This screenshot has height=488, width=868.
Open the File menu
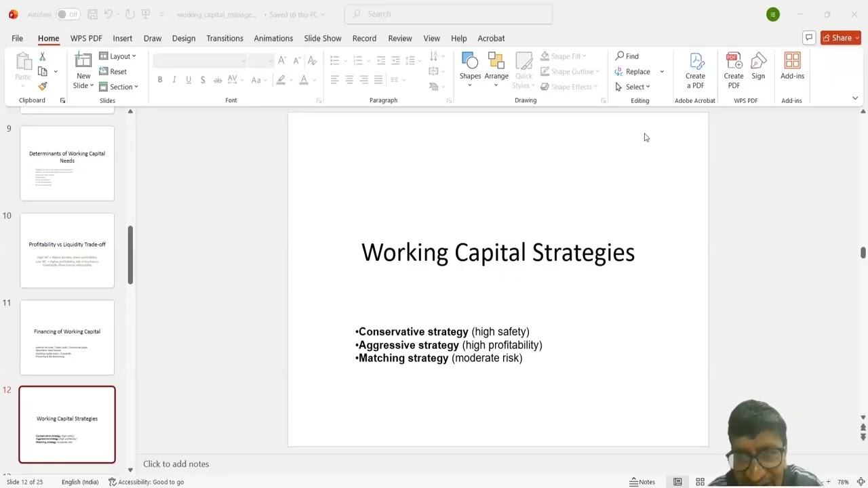[x=17, y=38]
